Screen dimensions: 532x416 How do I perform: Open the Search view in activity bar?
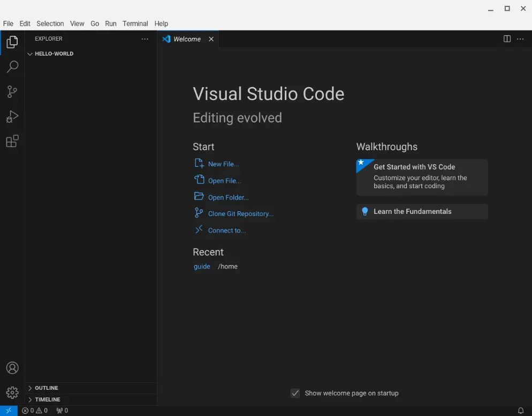[12, 67]
